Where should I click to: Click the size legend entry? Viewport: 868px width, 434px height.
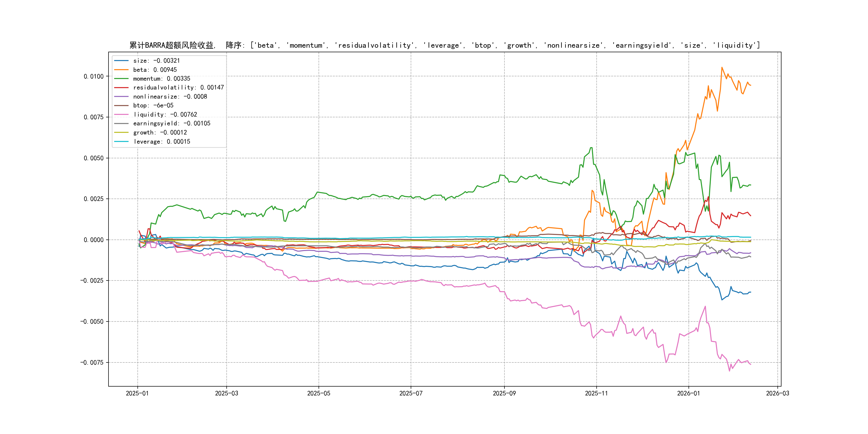[156, 61]
